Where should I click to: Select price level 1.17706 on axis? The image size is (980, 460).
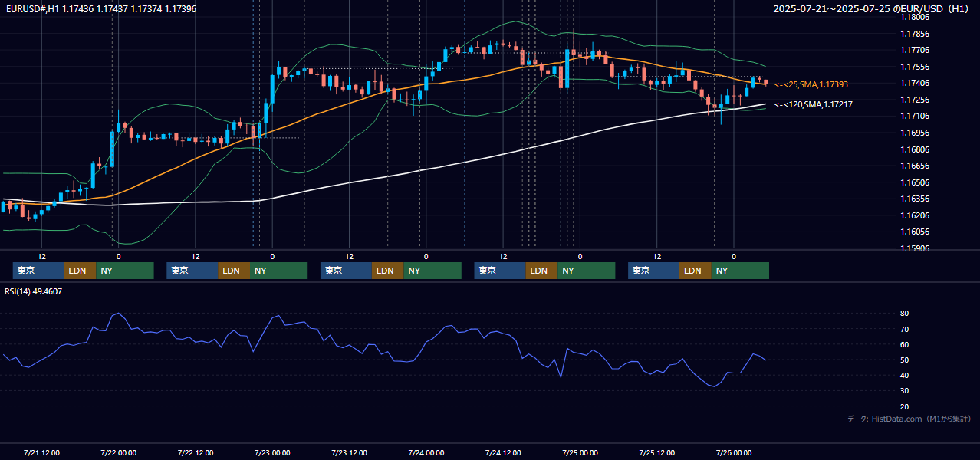pyautogui.click(x=915, y=50)
